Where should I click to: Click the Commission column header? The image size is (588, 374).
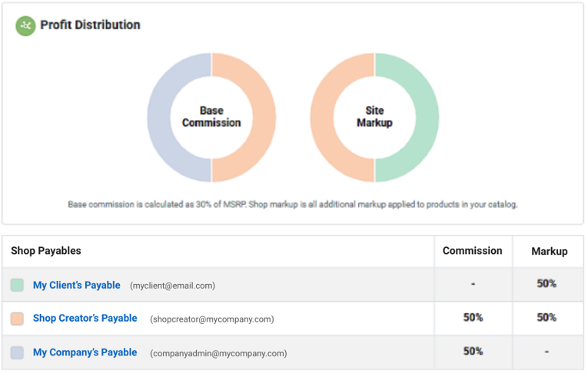473,251
